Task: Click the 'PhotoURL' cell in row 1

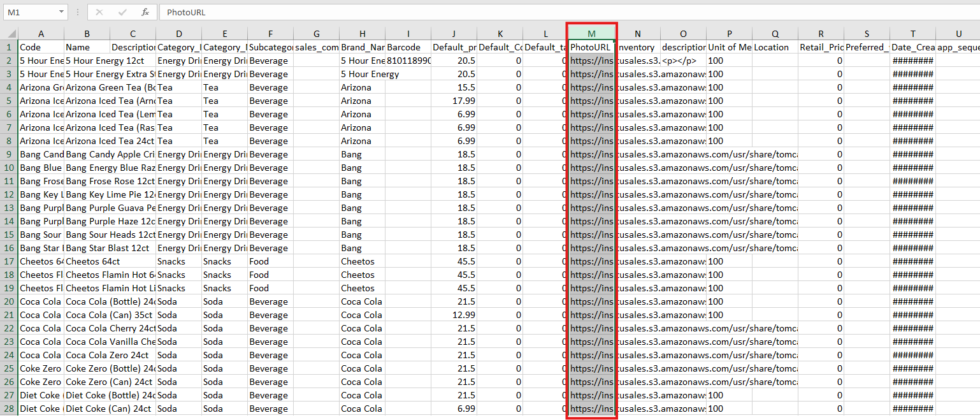Action: [592, 47]
